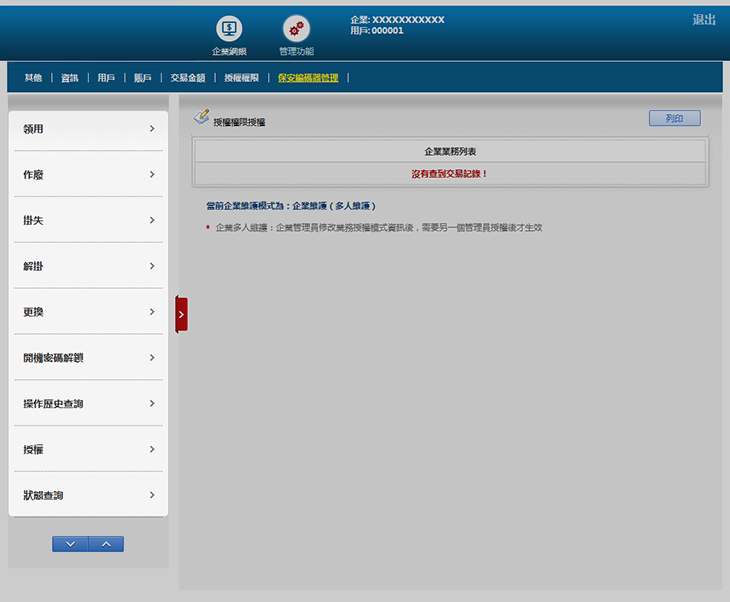Open the 交易金額 menu tab
730x602 pixels.
187,77
